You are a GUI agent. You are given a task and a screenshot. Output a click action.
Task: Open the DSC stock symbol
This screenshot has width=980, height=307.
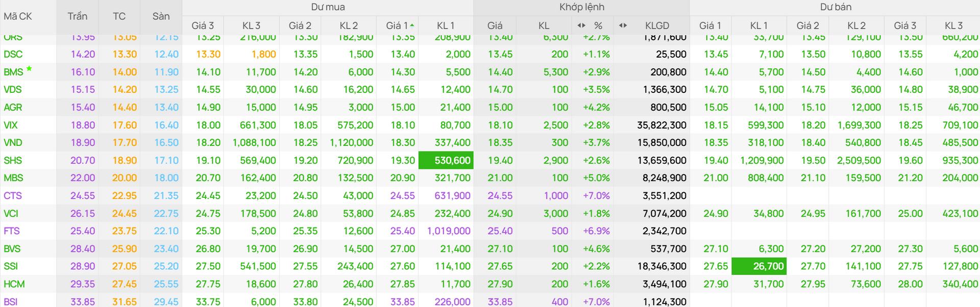click(13, 54)
